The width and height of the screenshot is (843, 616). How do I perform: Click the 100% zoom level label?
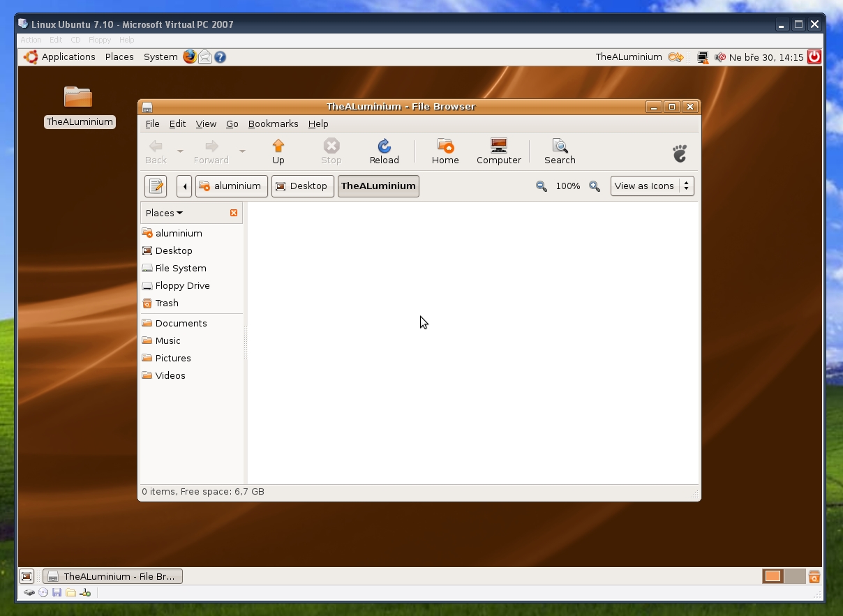pos(568,186)
